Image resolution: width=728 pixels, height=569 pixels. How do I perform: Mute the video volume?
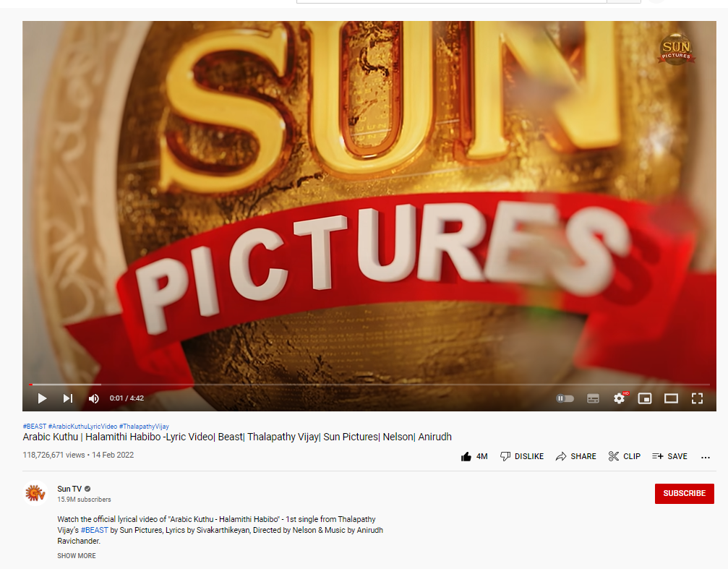[x=93, y=398]
